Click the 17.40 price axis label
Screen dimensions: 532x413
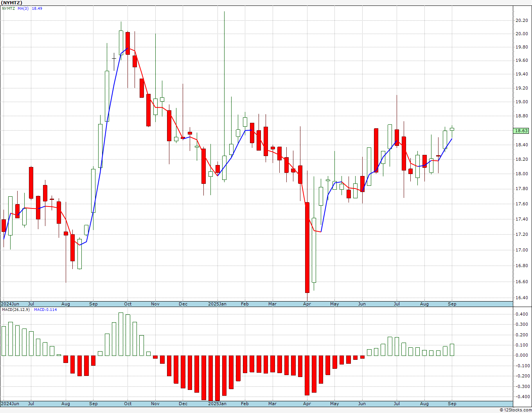(521, 219)
